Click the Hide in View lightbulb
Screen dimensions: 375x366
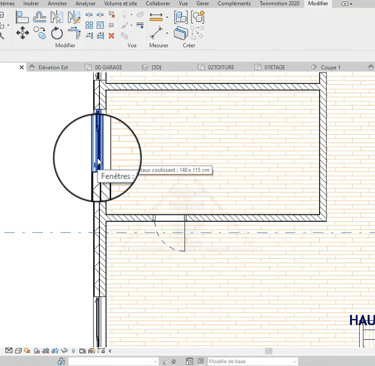[x=124, y=15]
